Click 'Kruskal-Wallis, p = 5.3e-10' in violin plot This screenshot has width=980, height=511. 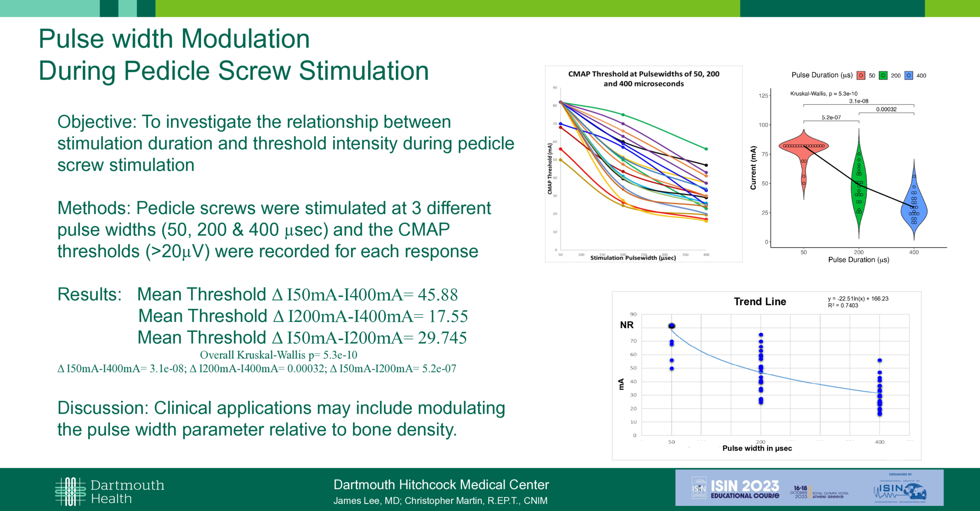(824, 93)
